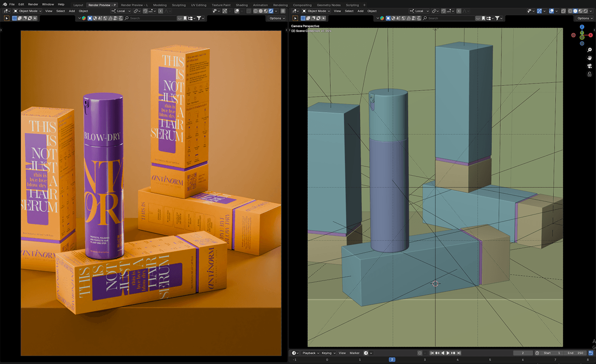The width and height of the screenshot is (596, 364).
Task: Expand the Playback dropdown in timeline
Action: pos(310,353)
